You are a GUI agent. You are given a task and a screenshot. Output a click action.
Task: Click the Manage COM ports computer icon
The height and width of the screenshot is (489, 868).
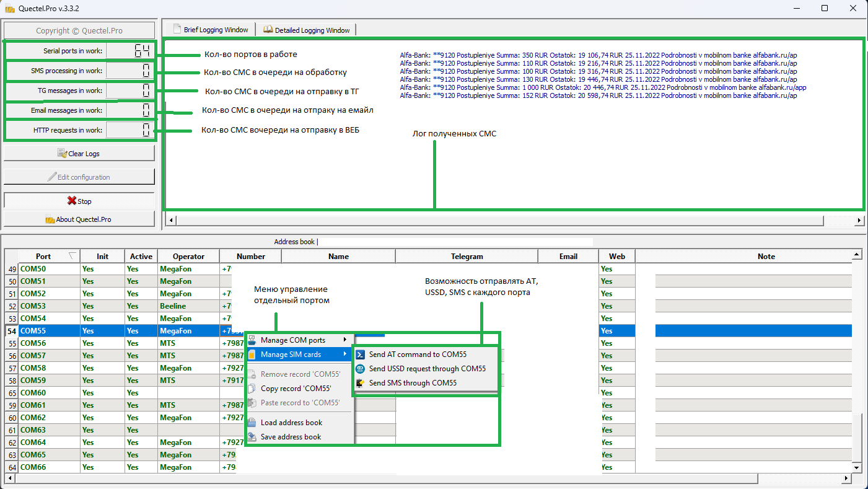(252, 340)
